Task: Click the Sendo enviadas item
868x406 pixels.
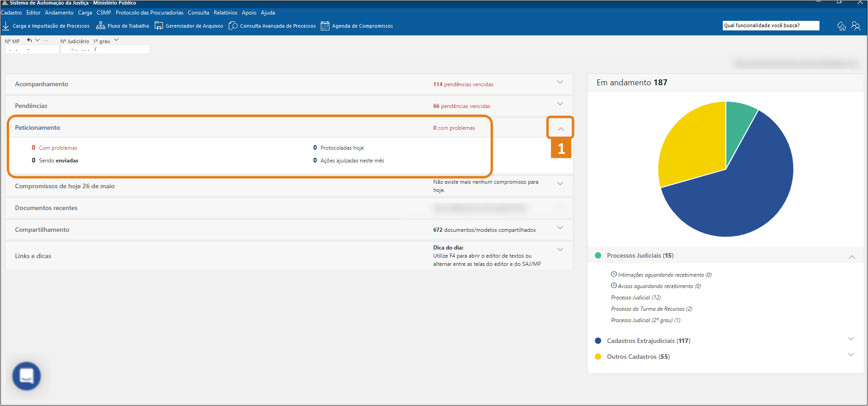Action: [x=59, y=161]
